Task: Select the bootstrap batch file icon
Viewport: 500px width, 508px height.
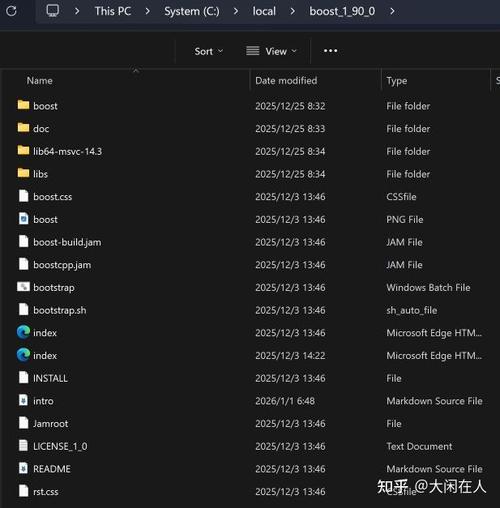Action: [23, 287]
